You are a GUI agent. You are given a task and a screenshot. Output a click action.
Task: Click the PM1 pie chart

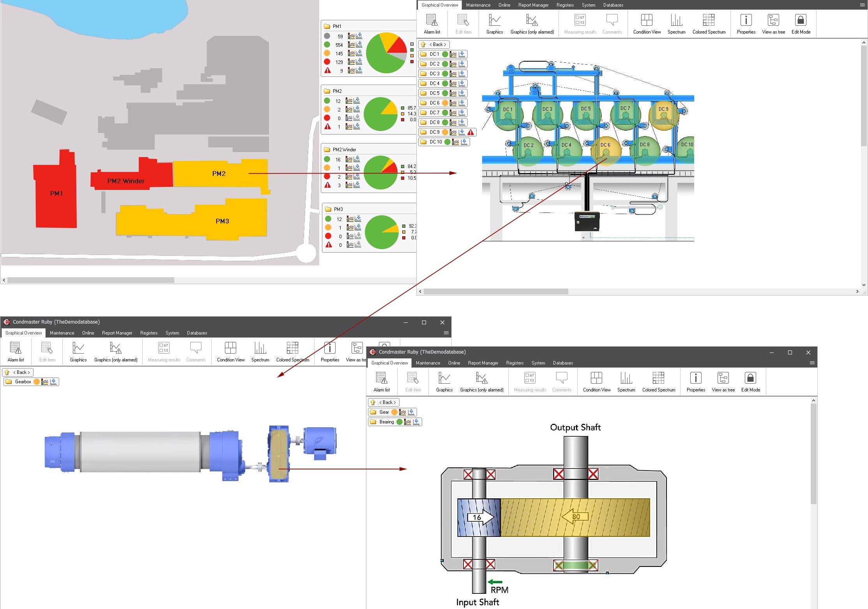pyautogui.click(x=386, y=53)
